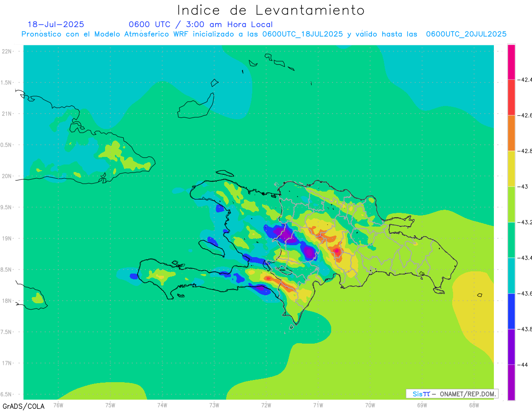Click the '-43.6' colorbar value

point(524,294)
